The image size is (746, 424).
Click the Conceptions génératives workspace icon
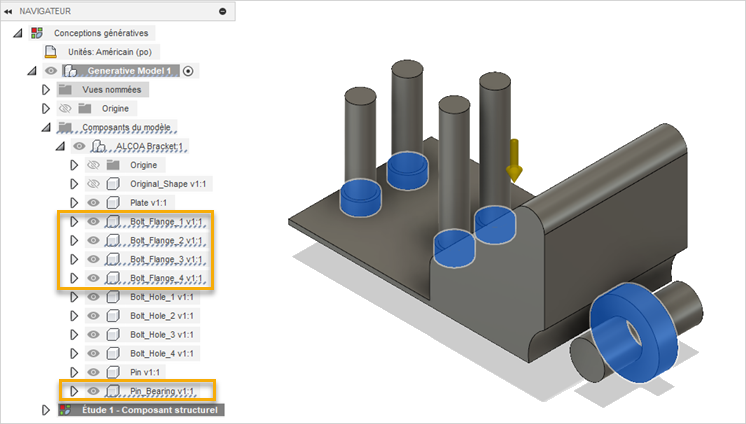37,33
